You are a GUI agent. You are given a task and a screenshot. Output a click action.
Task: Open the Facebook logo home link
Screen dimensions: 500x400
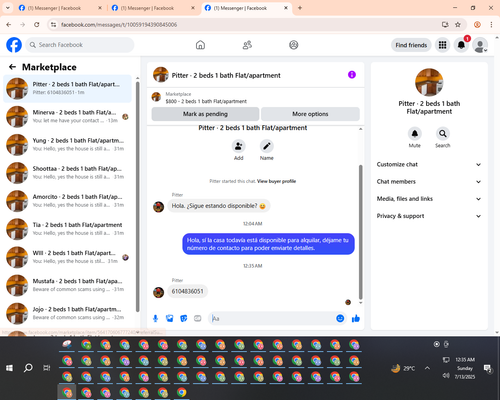14,45
